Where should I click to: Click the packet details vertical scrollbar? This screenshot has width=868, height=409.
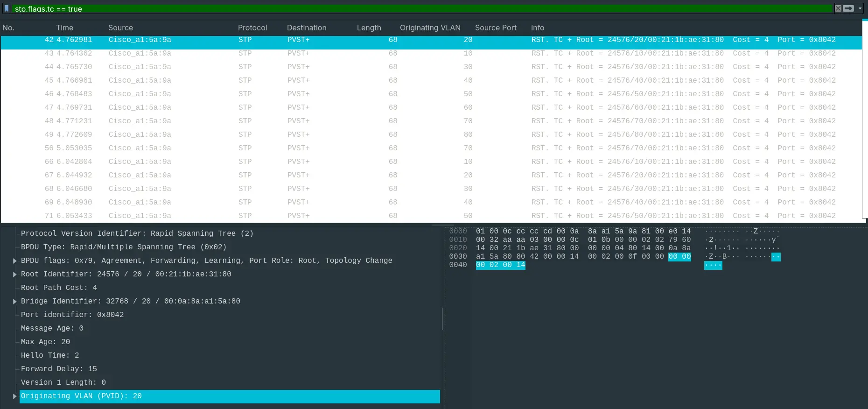tap(442, 318)
